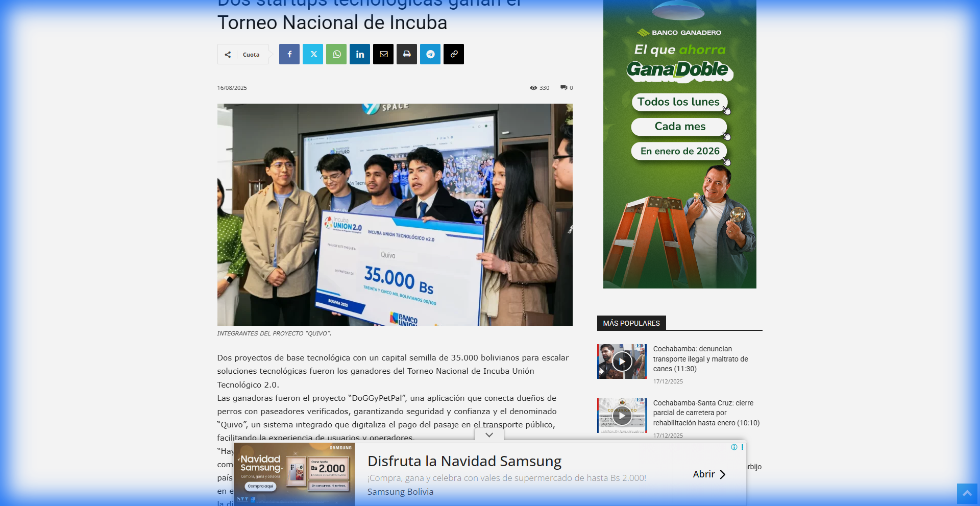Share article via WhatsApp
This screenshot has height=506, width=980.
coord(336,54)
